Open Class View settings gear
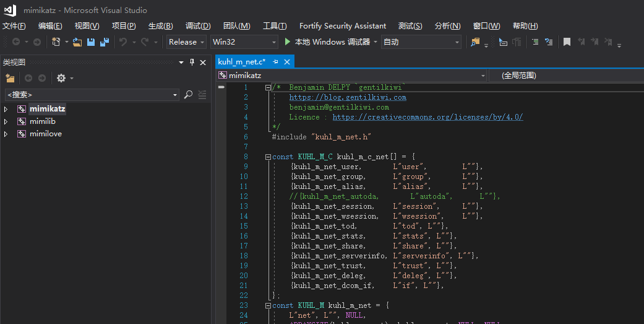The width and height of the screenshot is (644, 324). pos(61,78)
